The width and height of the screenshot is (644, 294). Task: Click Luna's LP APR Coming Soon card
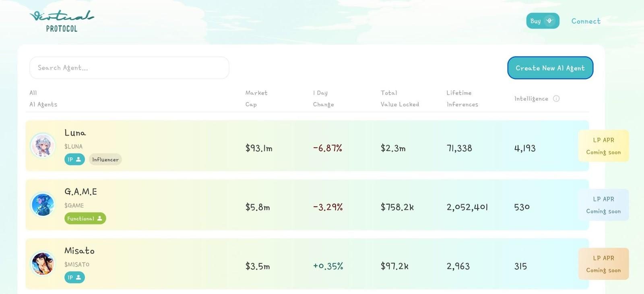[603, 146]
